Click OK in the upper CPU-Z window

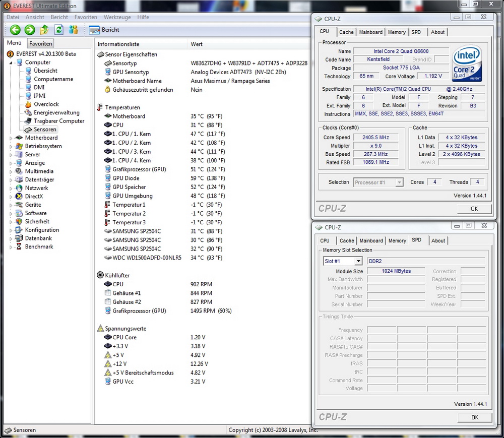tap(474, 209)
